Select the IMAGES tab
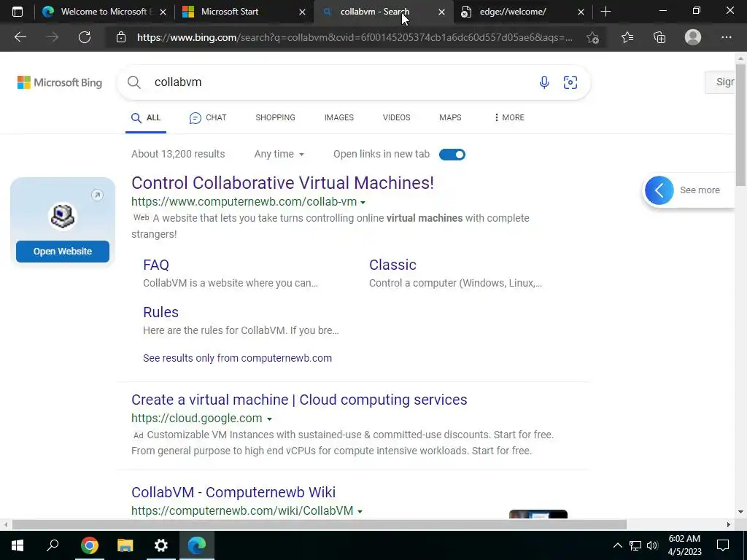 [339, 117]
